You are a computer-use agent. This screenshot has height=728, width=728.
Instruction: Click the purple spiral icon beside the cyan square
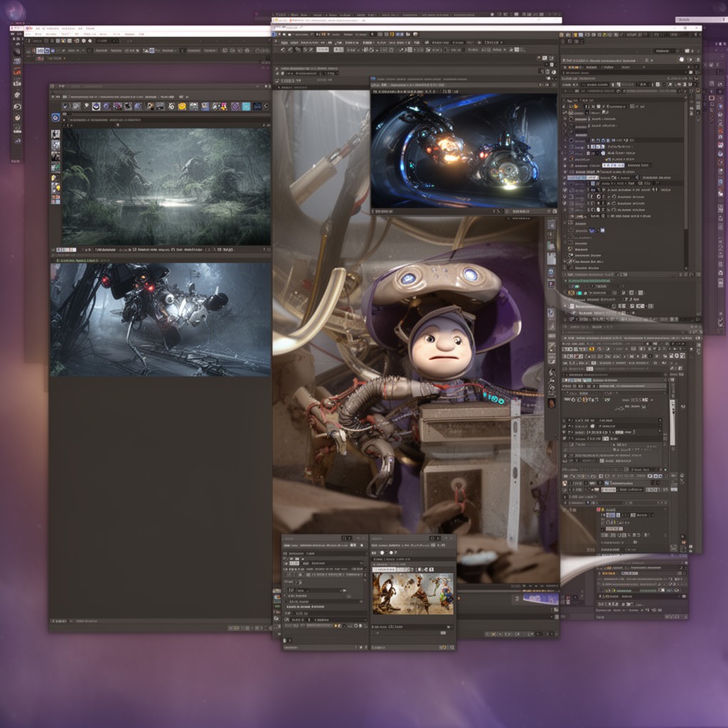tap(235, 107)
